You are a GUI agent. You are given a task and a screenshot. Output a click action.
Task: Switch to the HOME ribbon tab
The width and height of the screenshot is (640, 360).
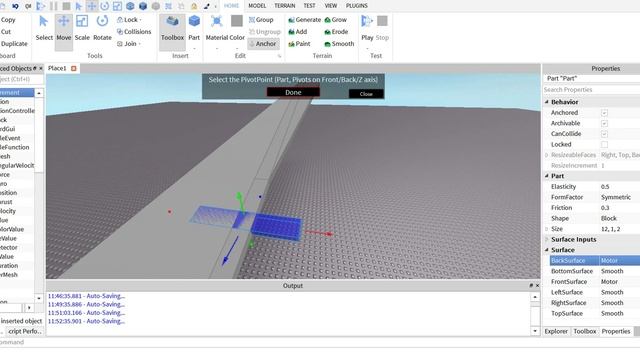[231, 6]
